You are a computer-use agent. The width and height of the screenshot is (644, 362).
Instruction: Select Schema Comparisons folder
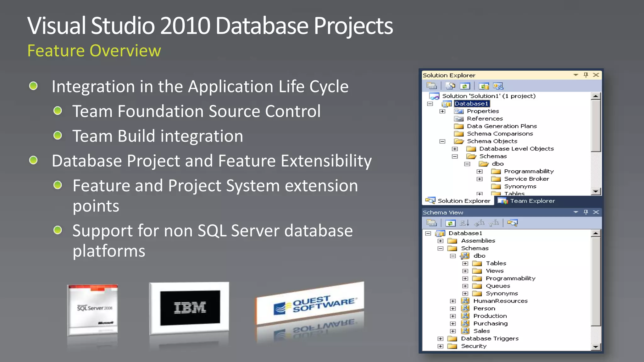[x=500, y=134]
